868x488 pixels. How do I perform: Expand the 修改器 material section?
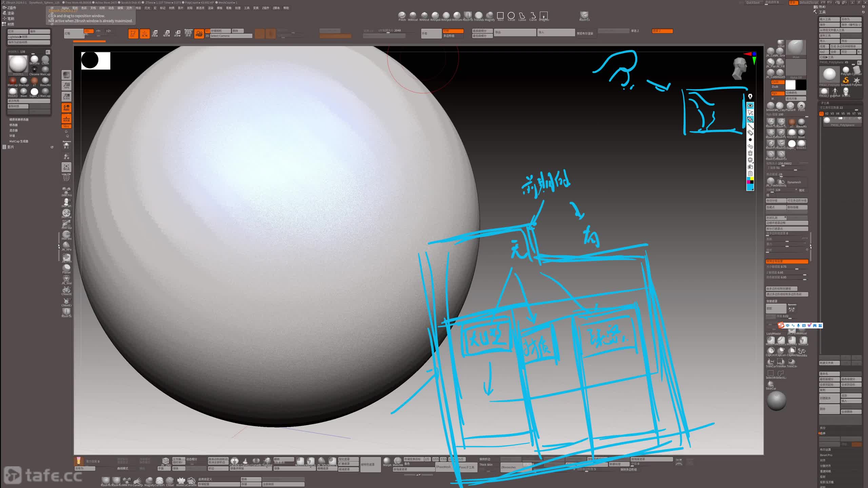click(14, 125)
